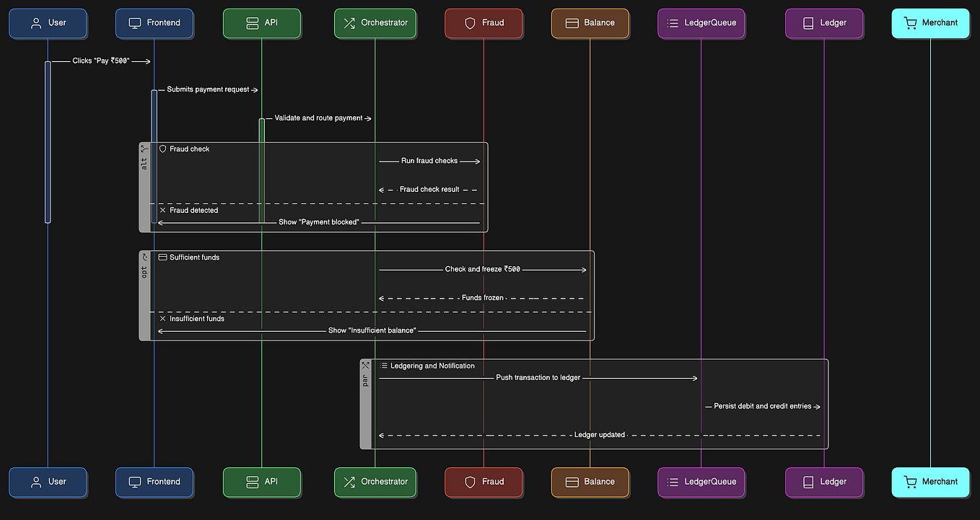Select the Frontend monitor icon
Screen dimensions: 980x520
point(134,22)
